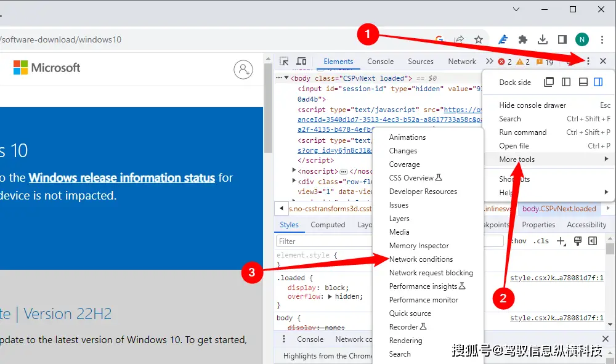This screenshot has width=616, height=364.
Task: Click the share page icon
Action: (459, 39)
